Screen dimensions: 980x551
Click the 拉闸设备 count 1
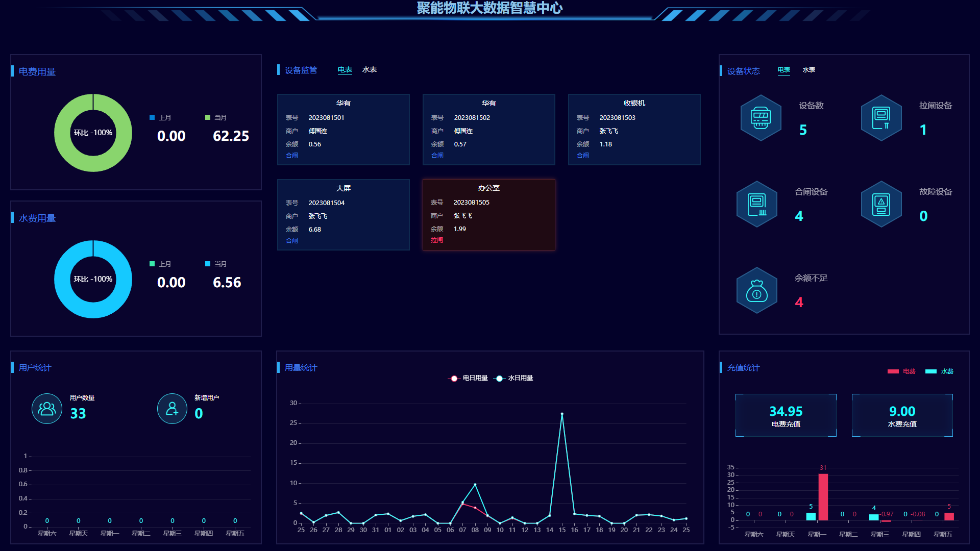[923, 130]
